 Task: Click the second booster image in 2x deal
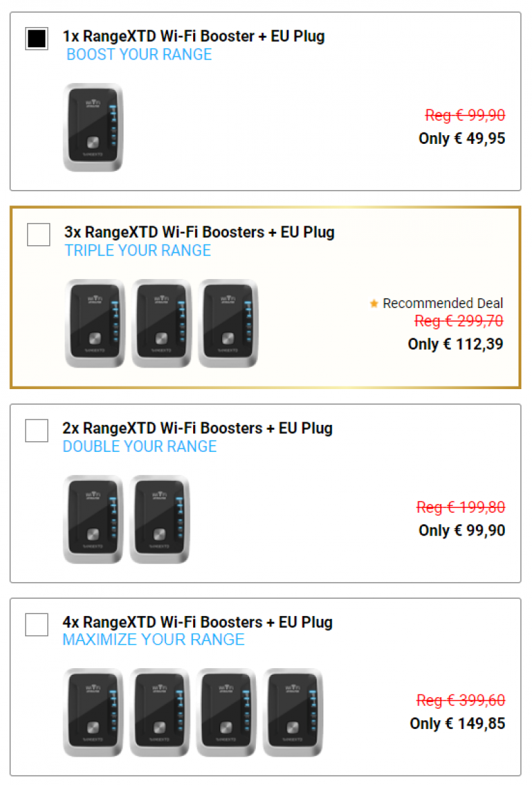[159, 519]
